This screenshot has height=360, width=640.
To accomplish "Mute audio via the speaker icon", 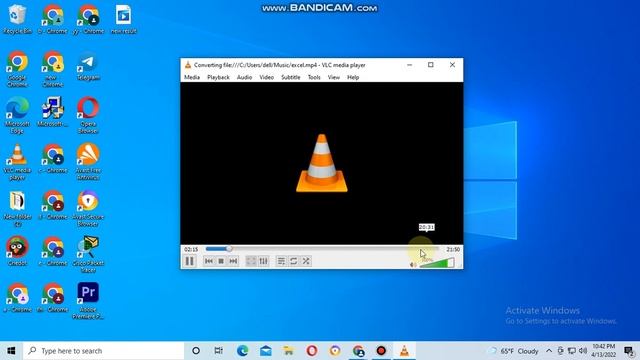I will (x=413, y=264).
